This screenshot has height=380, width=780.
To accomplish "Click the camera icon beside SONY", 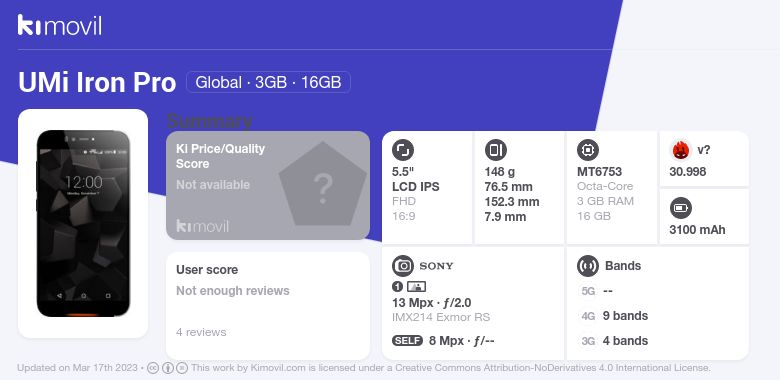I will point(403,266).
